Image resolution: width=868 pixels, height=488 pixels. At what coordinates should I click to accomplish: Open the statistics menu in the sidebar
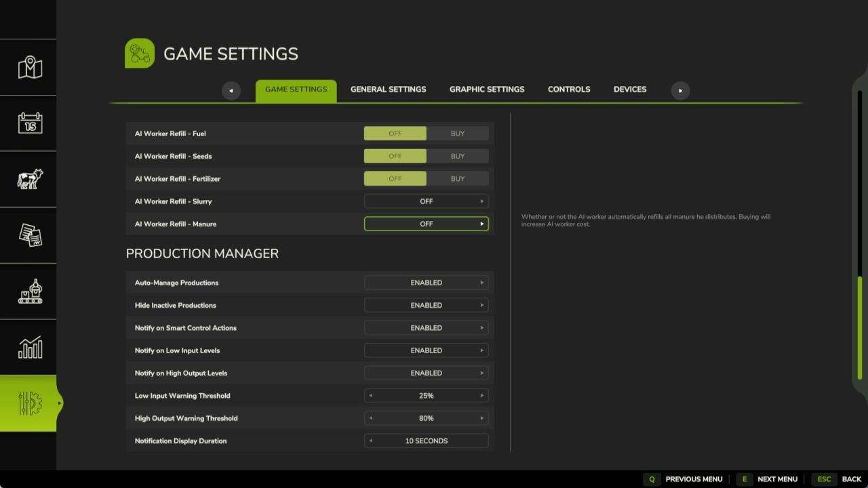coord(28,347)
